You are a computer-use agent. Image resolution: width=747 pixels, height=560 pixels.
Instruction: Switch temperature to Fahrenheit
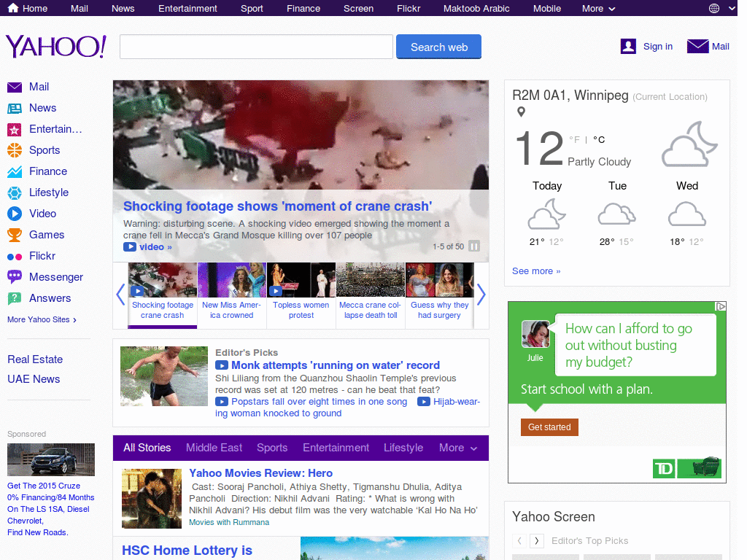575,139
